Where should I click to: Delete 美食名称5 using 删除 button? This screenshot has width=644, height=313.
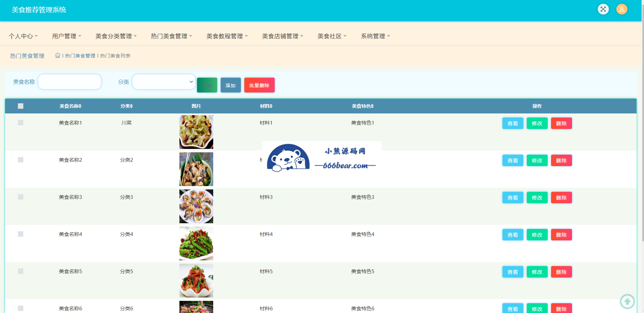pyautogui.click(x=562, y=272)
